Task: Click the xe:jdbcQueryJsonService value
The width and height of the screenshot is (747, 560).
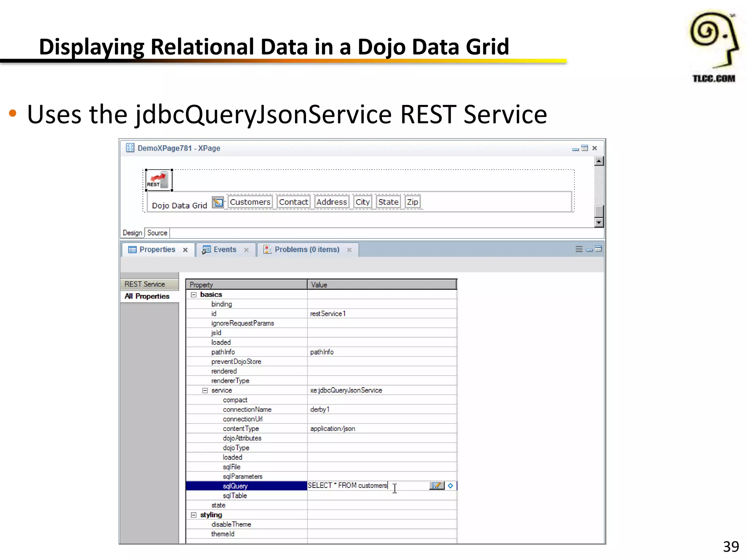Action: click(346, 390)
